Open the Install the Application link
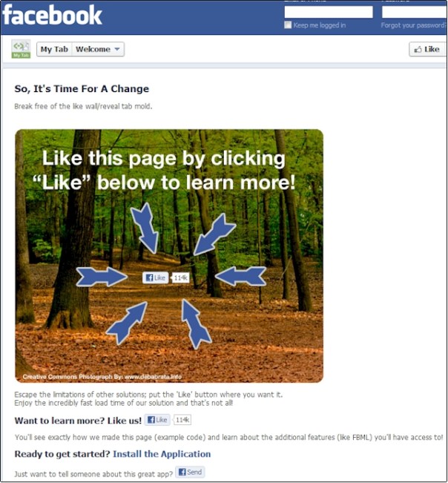 [x=162, y=454]
